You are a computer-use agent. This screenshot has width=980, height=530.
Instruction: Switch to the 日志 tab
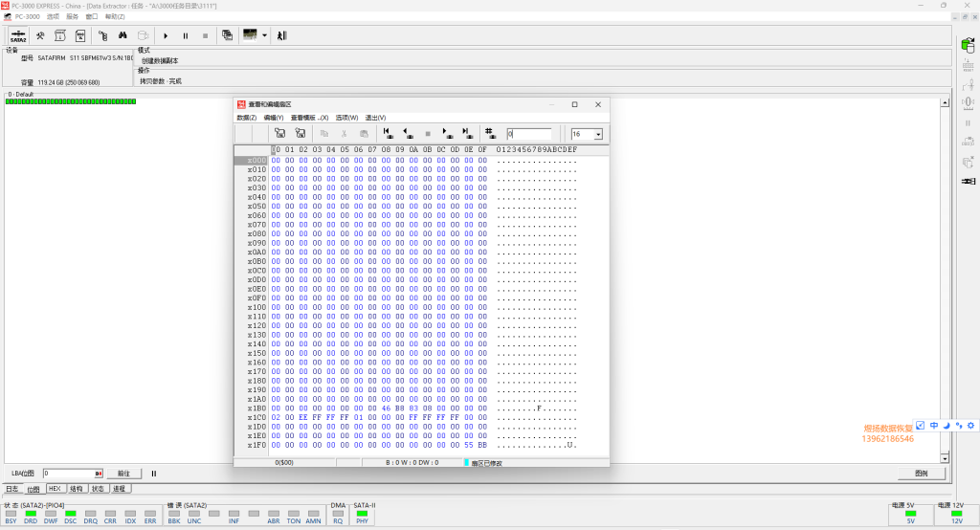point(12,489)
